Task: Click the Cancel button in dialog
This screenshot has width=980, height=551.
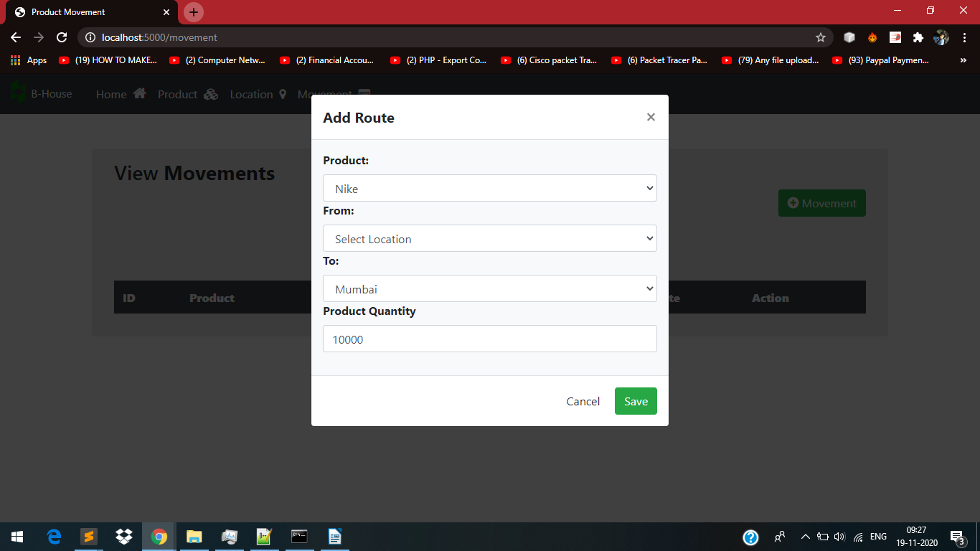Action: (x=583, y=401)
